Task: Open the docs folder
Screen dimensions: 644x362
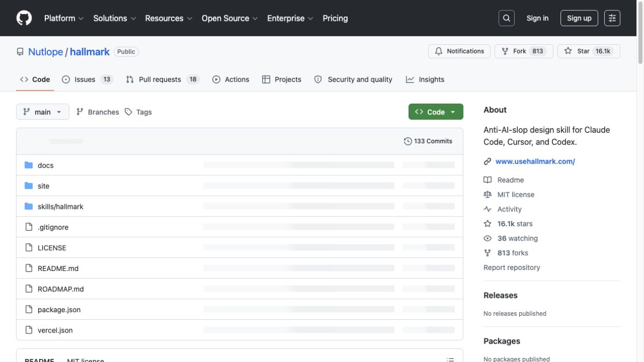Action: (45, 165)
